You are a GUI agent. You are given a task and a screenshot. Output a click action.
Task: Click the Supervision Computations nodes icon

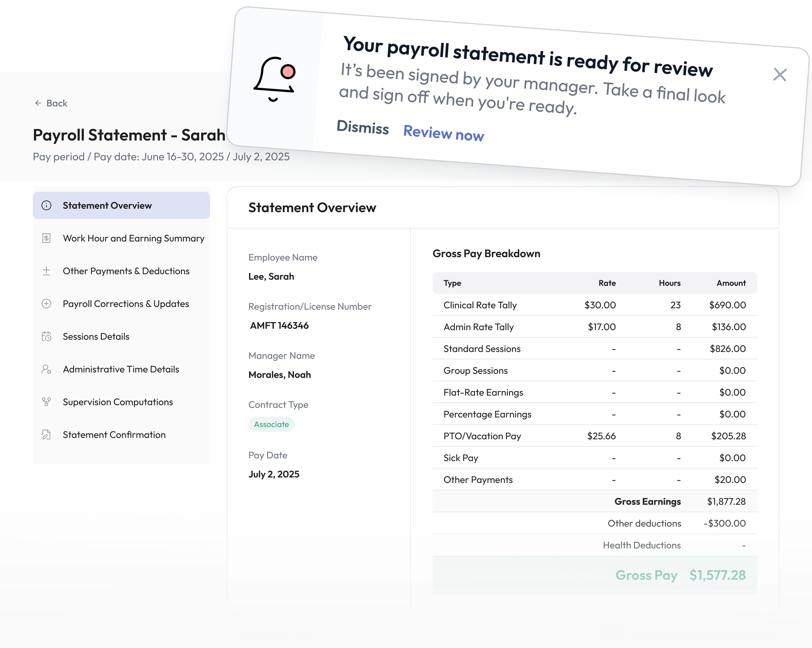tap(46, 402)
